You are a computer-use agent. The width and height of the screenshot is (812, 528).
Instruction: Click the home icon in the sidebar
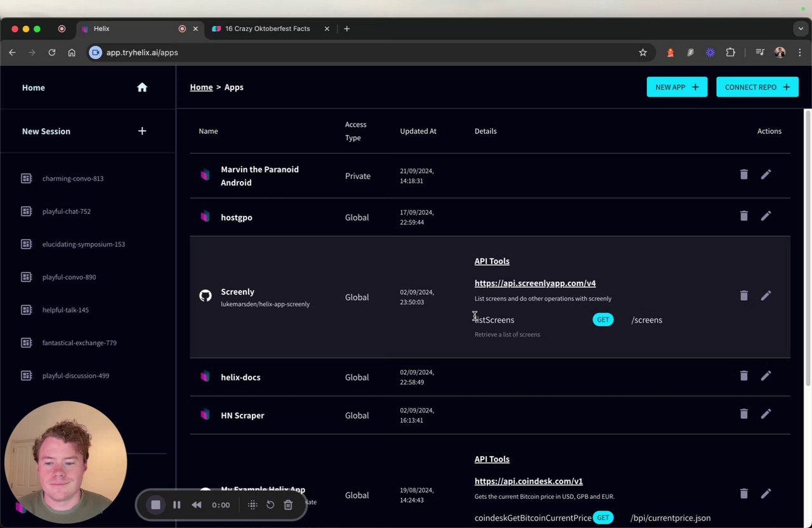142,88
